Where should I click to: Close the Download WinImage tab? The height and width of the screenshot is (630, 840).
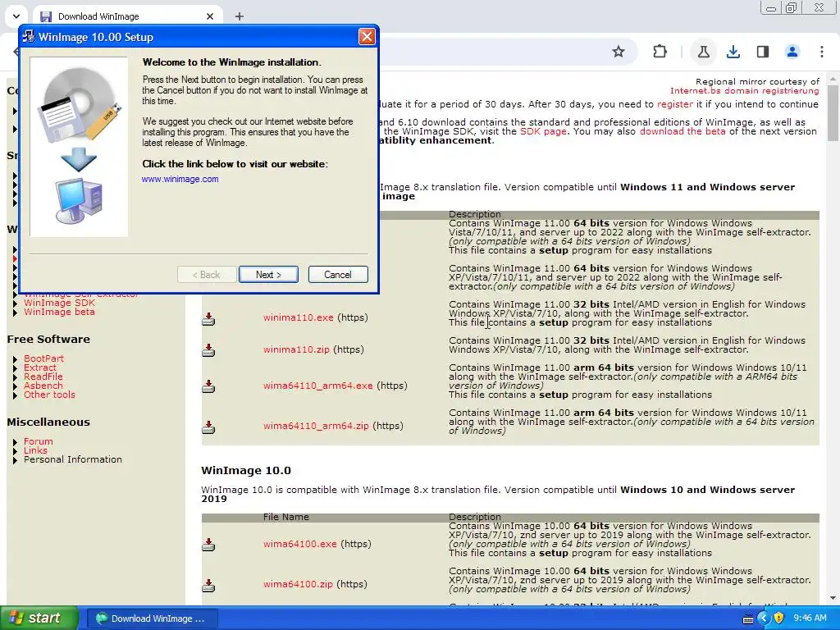210,16
